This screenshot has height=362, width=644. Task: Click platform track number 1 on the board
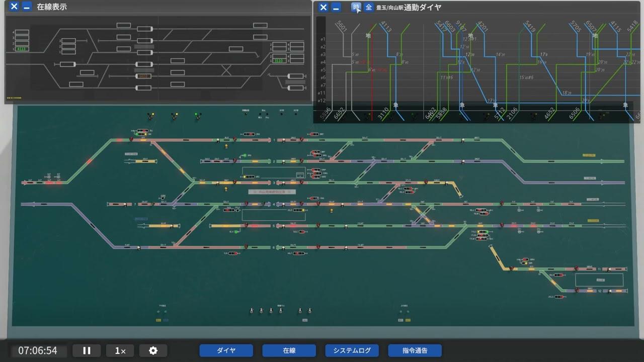pos(274,140)
